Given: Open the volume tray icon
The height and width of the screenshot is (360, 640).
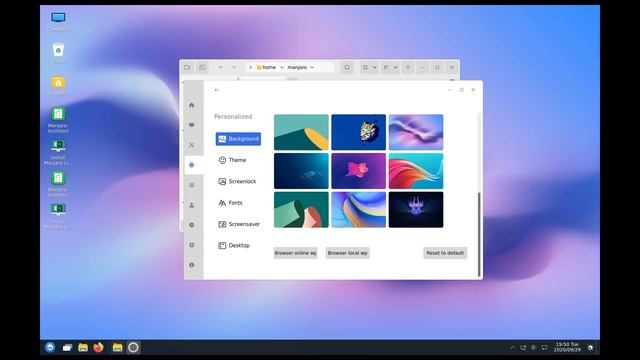Looking at the screenshot, I should click(533, 348).
